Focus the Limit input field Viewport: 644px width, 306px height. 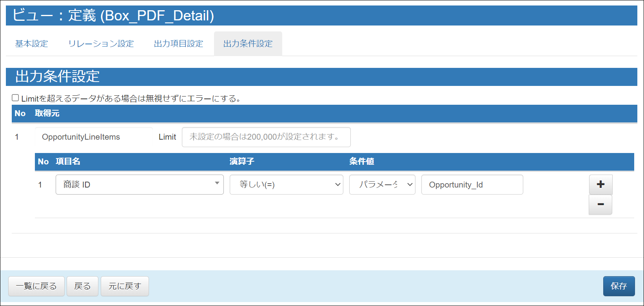pos(266,137)
